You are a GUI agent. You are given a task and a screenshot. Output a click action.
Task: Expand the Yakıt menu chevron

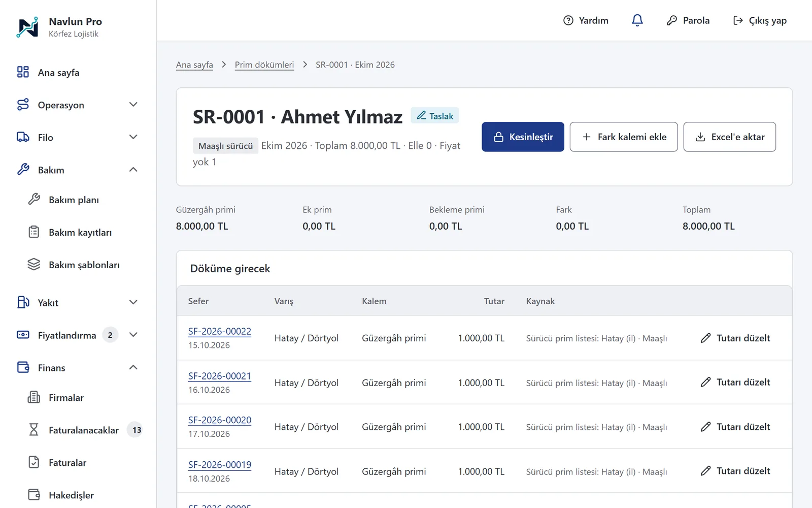tap(133, 302)
